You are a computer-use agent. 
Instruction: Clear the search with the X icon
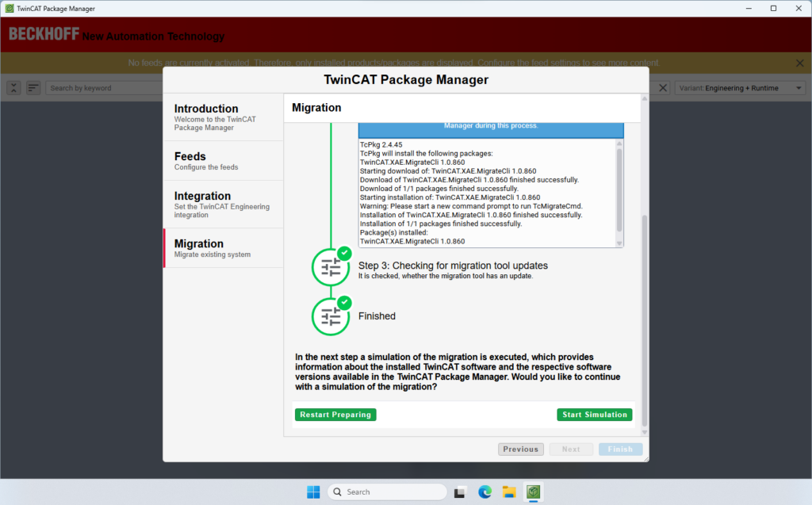coord(663,88)
